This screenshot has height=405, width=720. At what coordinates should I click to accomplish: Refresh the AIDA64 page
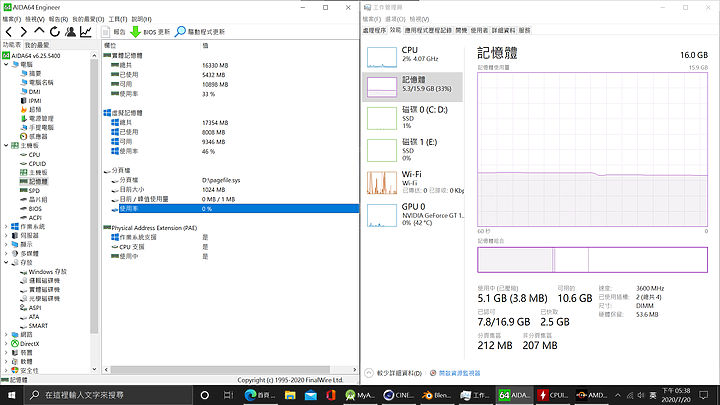pos(55,32)
